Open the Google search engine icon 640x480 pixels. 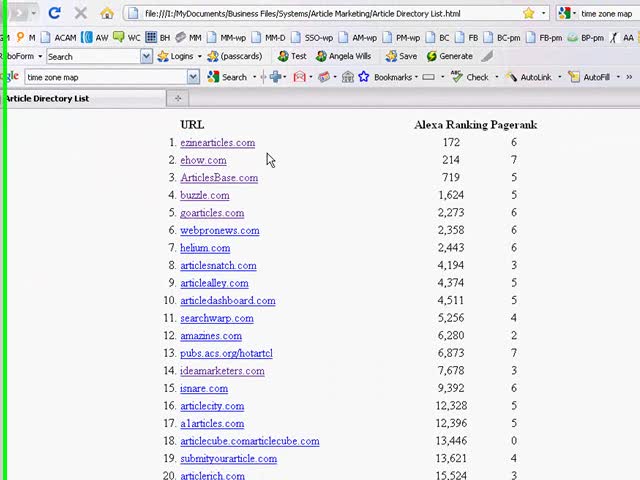pyautogui.click(x=564, y=13)
